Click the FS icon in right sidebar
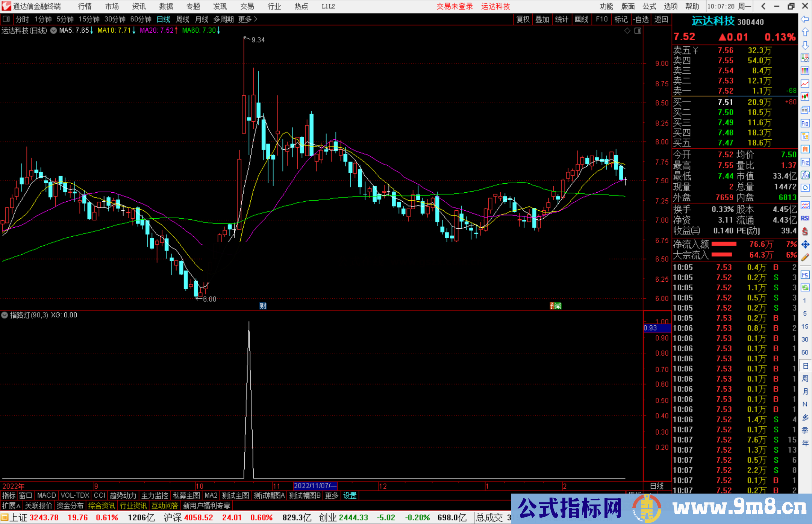812x524 pixels. [805, 275]
